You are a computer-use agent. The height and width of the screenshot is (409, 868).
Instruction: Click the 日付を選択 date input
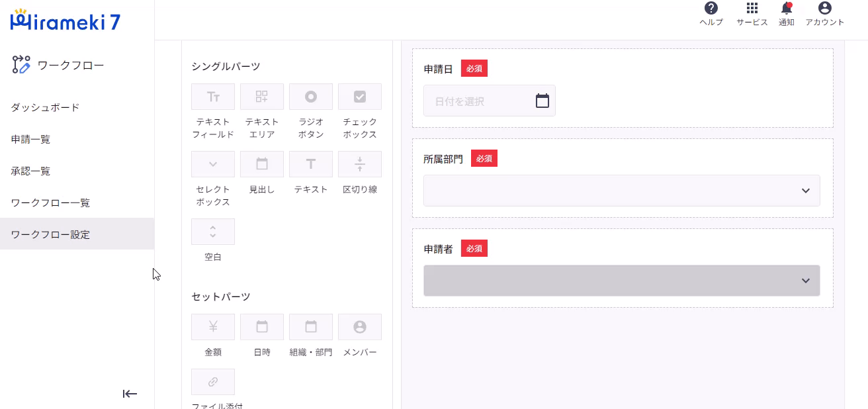click(490, 101)
